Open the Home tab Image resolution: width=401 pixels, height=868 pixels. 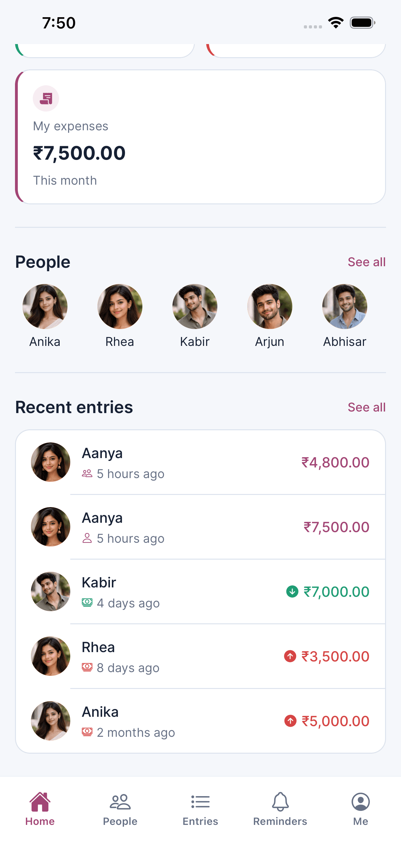pyautogui.click(x=40, y=809)
